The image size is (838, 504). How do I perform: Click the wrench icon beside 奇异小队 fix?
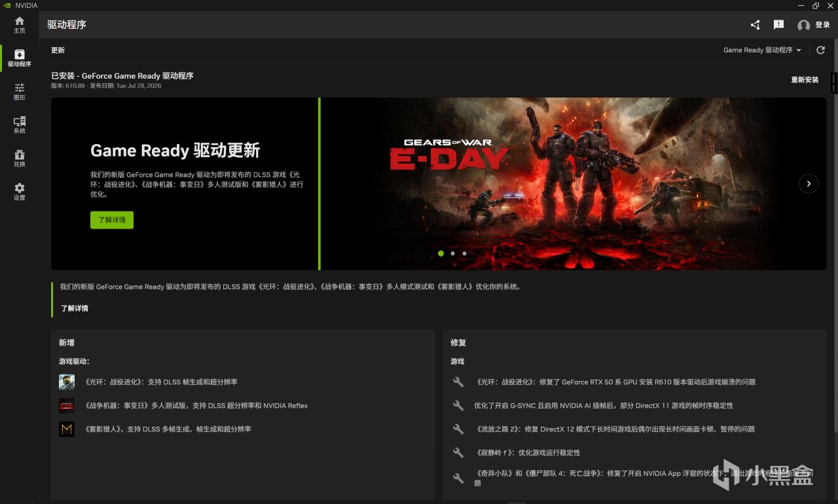click(x=458, y=478)
